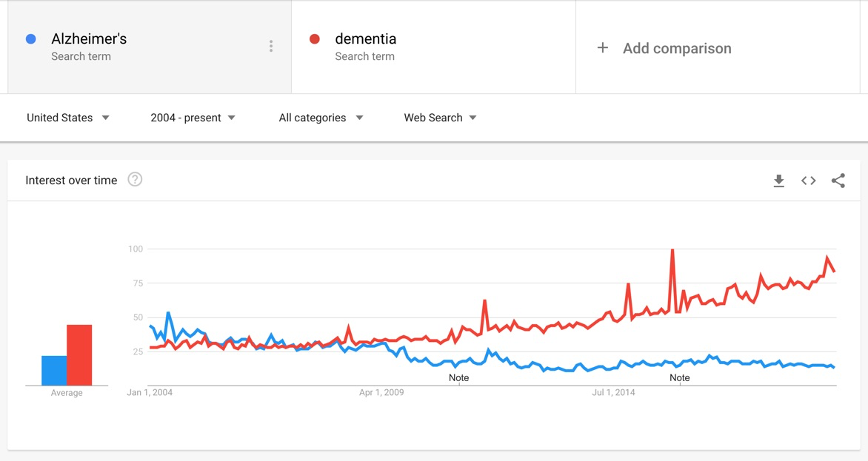The height and width of the screenshot is (461, 868).
Task: Click the Add comparison button
Action: tap(676, 48)
